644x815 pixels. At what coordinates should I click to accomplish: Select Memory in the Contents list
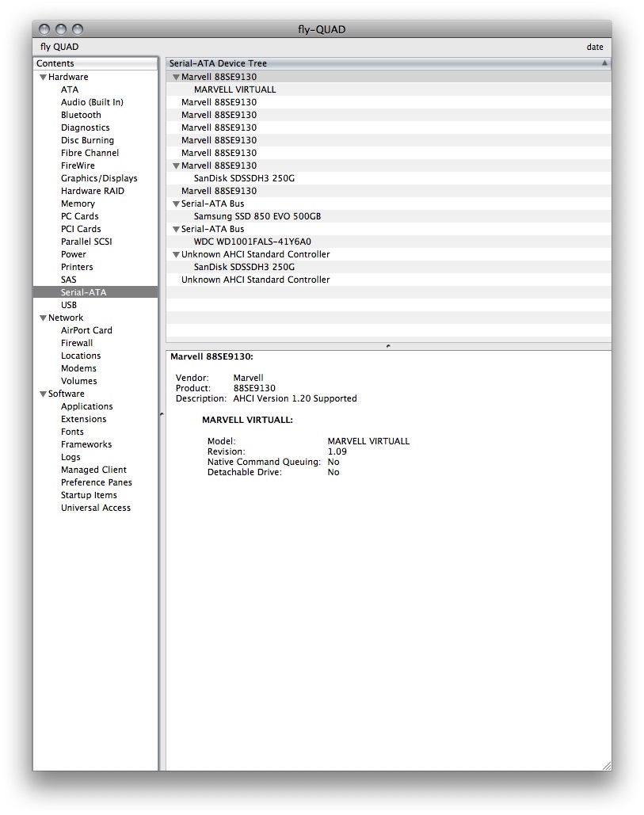click(78, 204)
